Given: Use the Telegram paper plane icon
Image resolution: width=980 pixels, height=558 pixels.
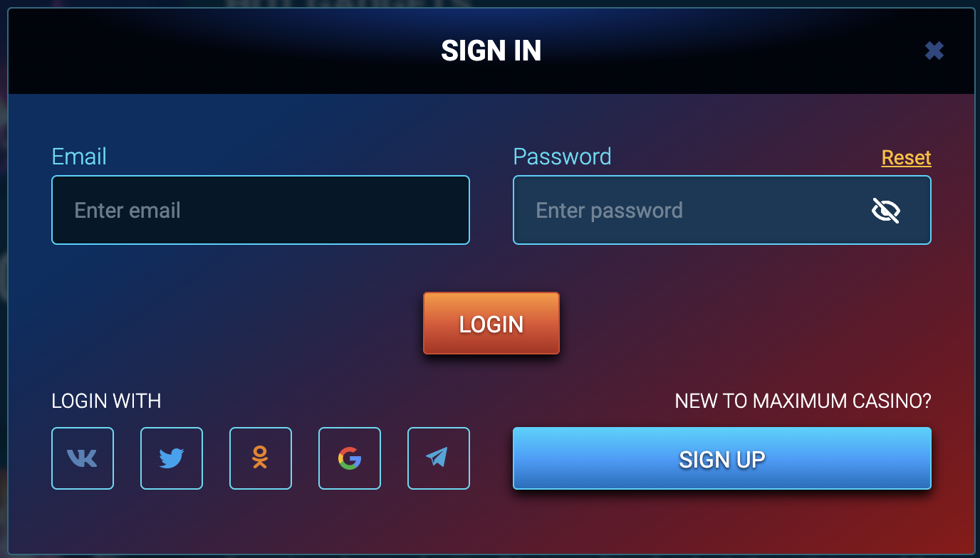Looking at the screenshot, I should pos(439,458).
